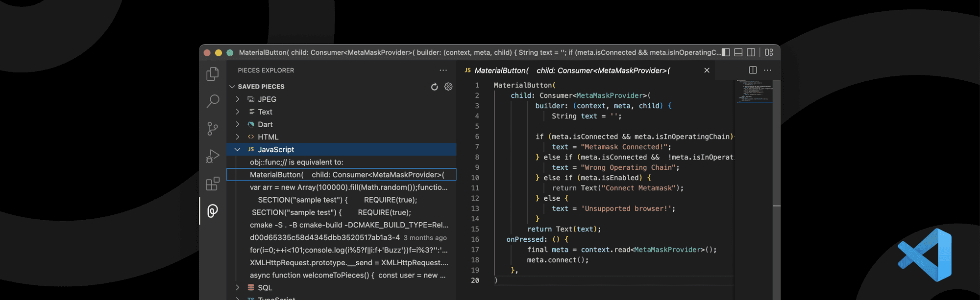
Task: Open Pieces Explorer more actions menu
Action: [443, 70]
